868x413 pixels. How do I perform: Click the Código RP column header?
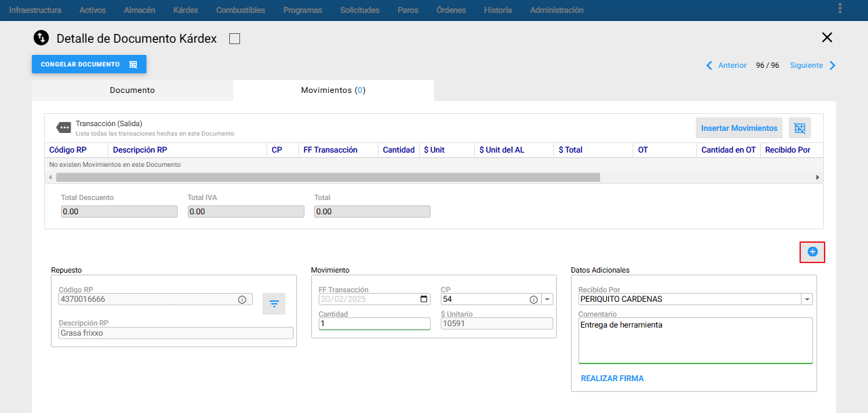pos(76,150)
